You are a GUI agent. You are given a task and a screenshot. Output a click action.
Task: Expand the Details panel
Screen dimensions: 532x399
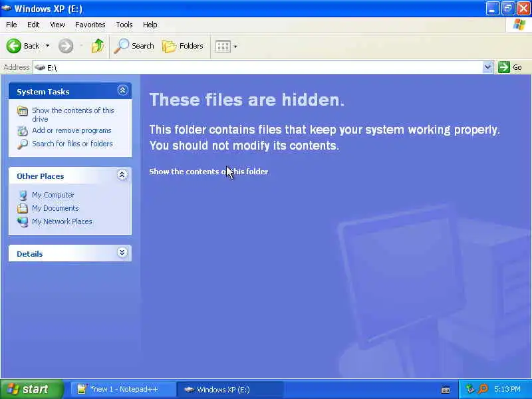pos(122,253)
